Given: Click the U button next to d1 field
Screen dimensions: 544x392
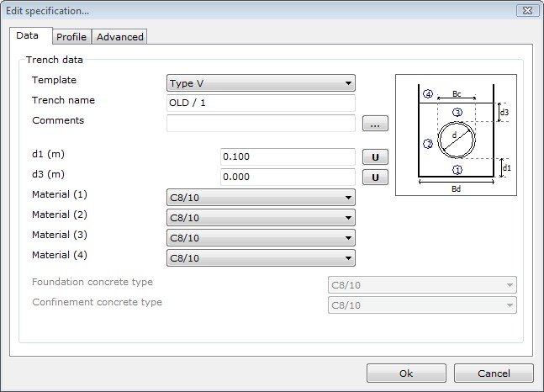Looking at the screenshot, I should (x=375, y=157).
